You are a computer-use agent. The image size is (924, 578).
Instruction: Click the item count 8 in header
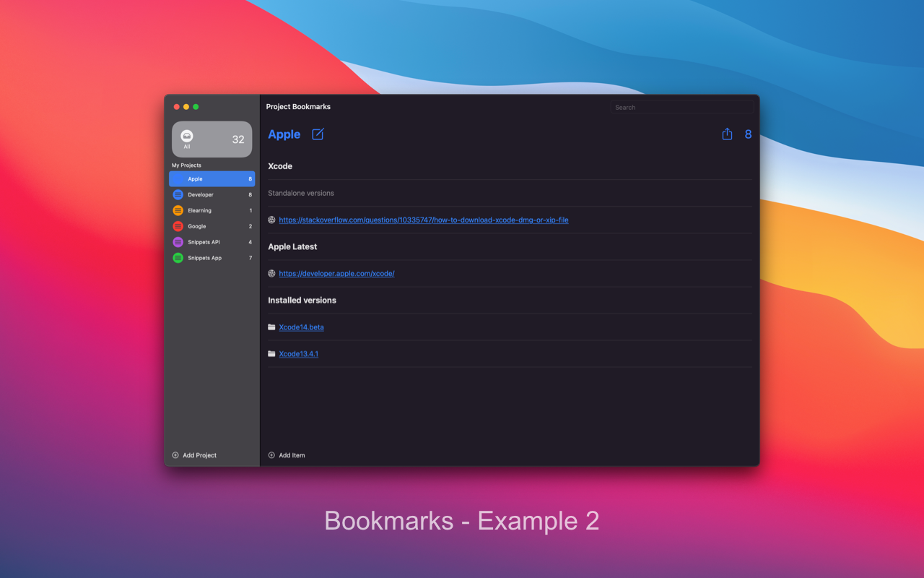(x=748, y=134)
